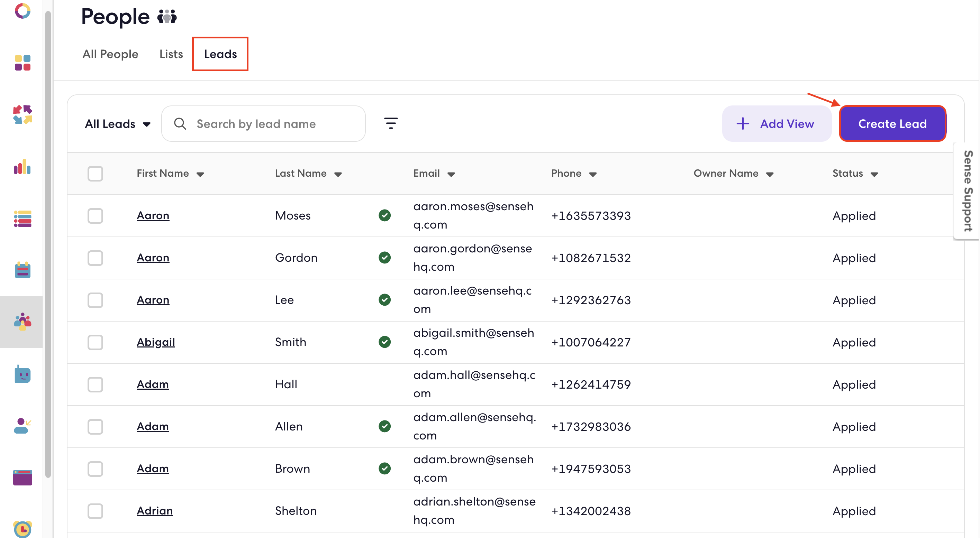This screenshot has width=980, height=538.
Task: Open lead Aaron in Gordon row
Action: [153, 258]
